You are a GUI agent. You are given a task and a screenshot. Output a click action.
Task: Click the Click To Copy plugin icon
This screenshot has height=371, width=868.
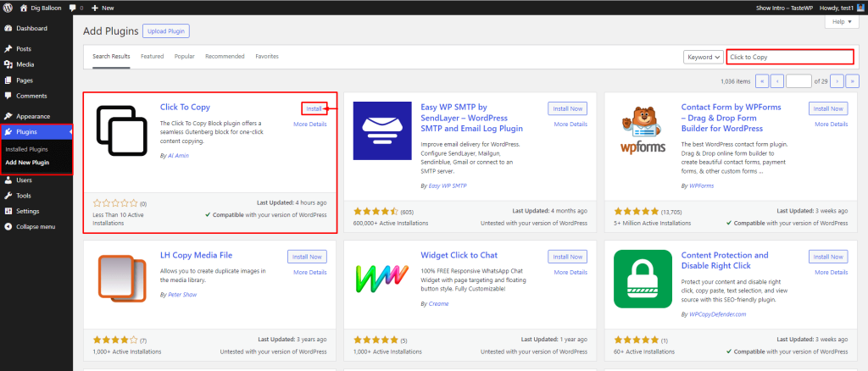pos(122,130)
